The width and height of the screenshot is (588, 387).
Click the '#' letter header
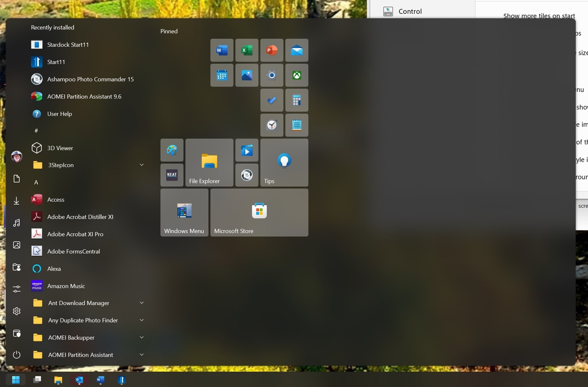36,131
